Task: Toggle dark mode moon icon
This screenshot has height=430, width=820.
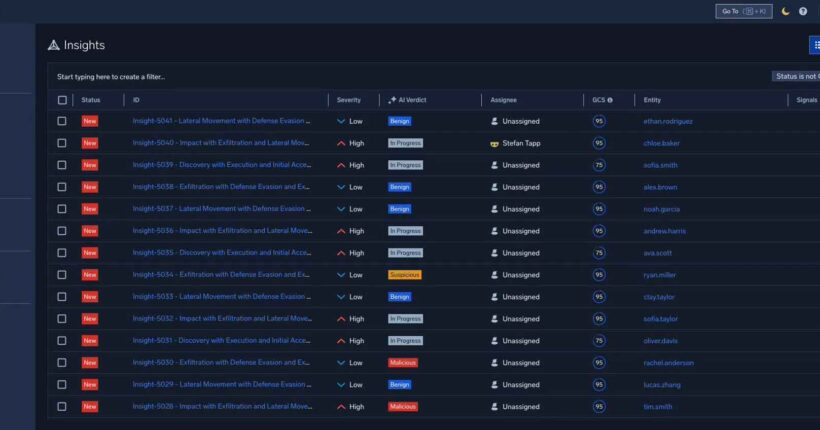Action: click(785, 11)
